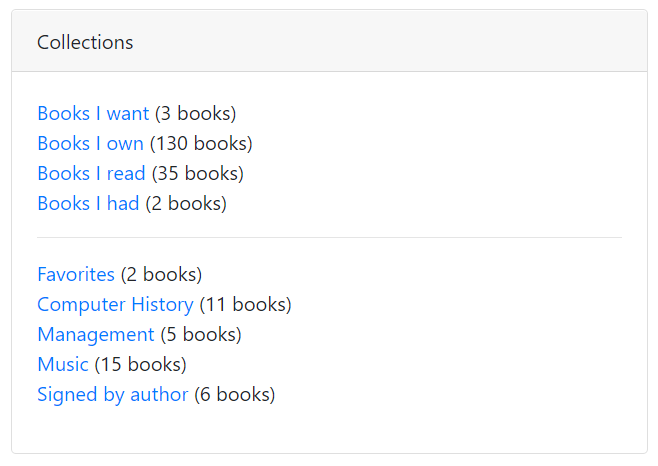Browse the Music collection
Screen dimensions: 658x466
point(63,364)
